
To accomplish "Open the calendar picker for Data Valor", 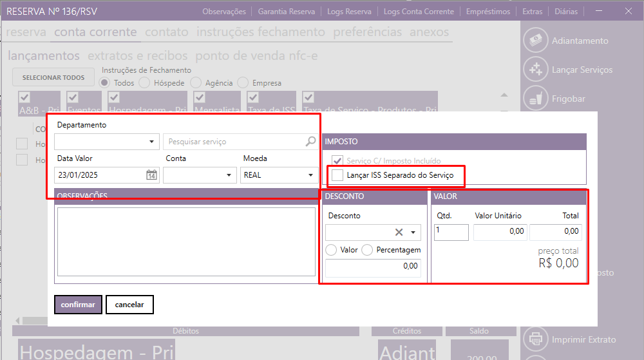I will (x=151, y=175).
